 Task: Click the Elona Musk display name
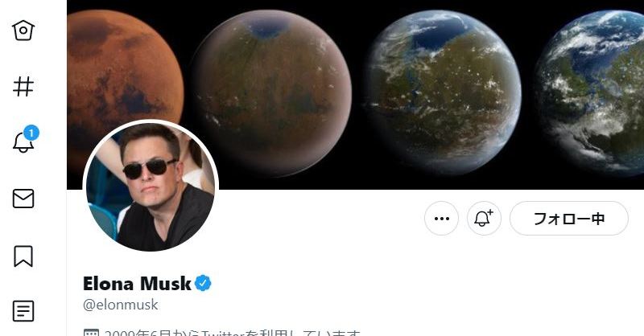(137, 284)
